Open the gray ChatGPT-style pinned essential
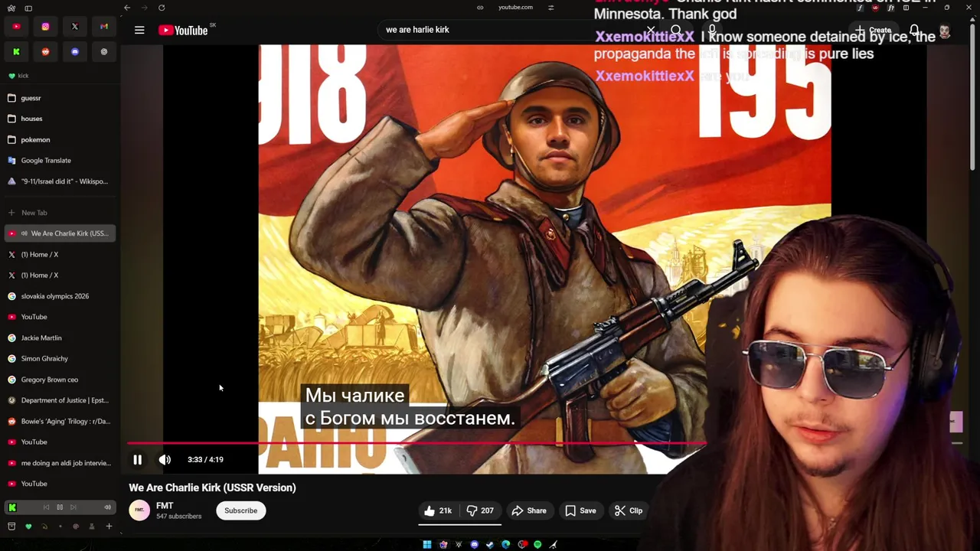Viewport: 980px width, 551px height. [x=104, y=51]
